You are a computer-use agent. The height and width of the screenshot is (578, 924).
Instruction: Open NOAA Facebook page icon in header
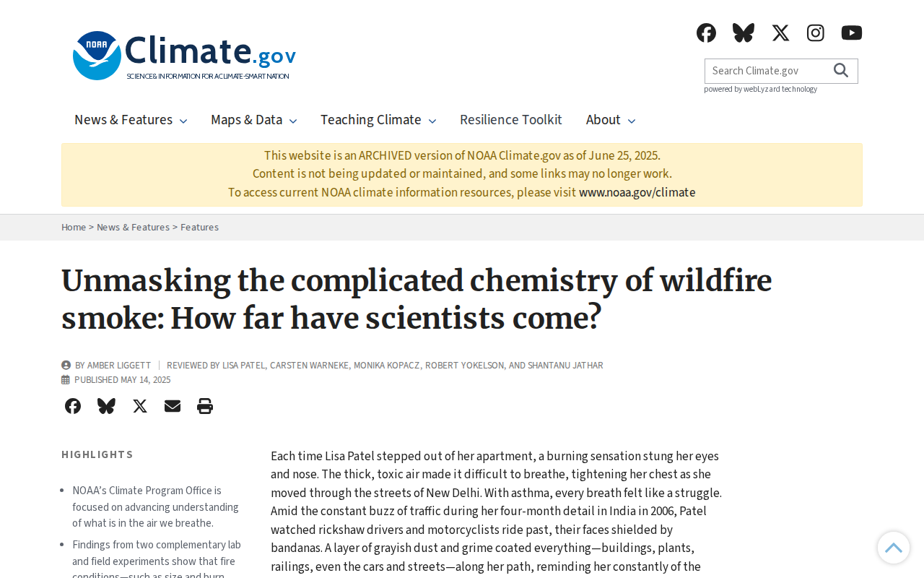[706, 33]
